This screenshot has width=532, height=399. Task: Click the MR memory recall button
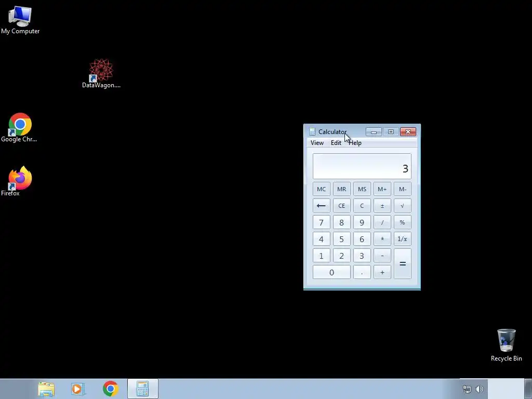[342, 189]
